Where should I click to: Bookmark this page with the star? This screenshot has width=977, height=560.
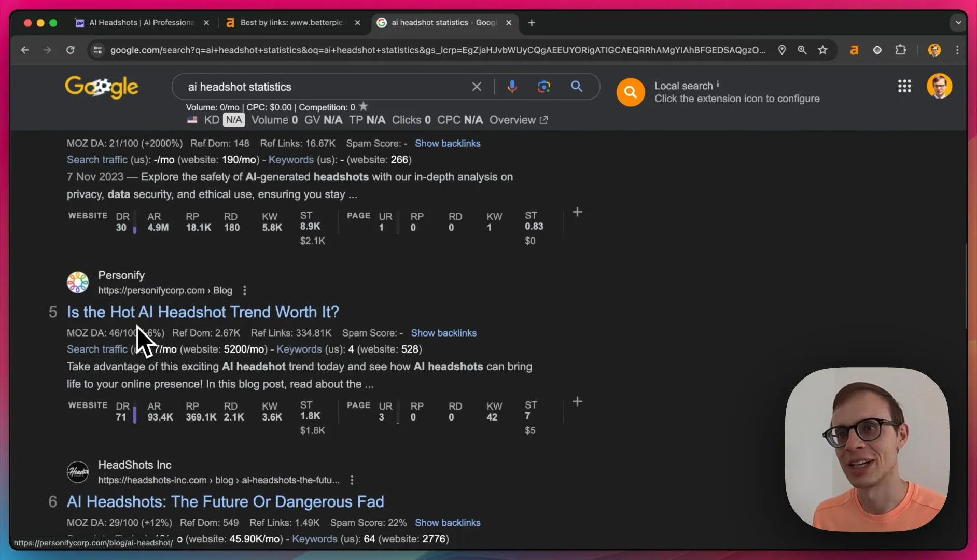822,50
